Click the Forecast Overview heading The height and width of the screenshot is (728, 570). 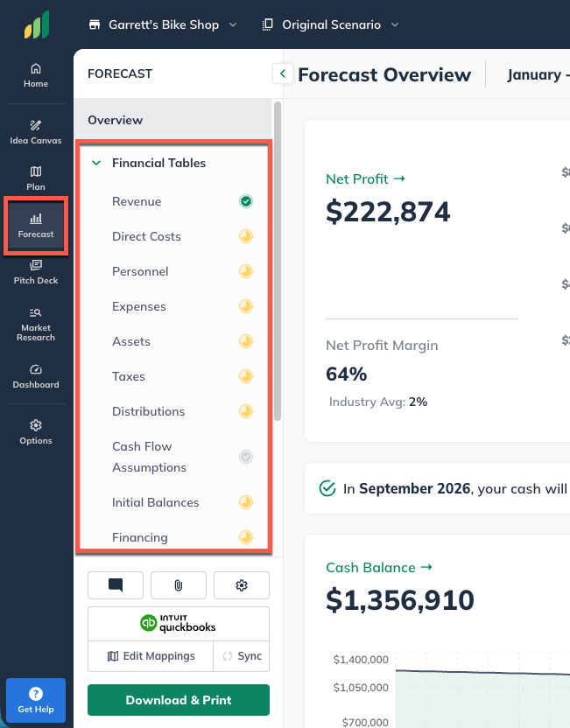384,74
